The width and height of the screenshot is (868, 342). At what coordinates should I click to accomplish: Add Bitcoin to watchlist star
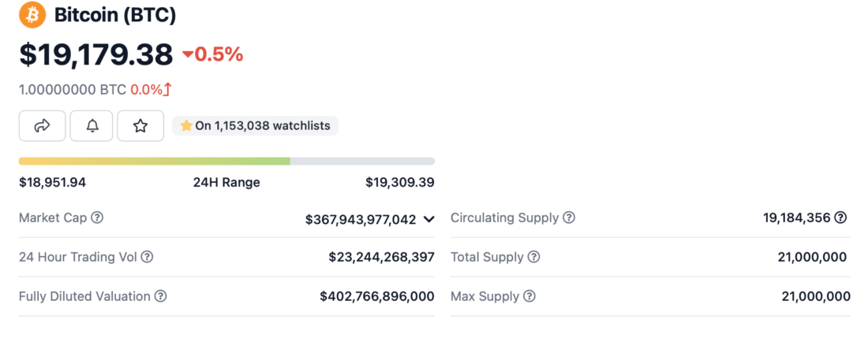pos(140,125)
